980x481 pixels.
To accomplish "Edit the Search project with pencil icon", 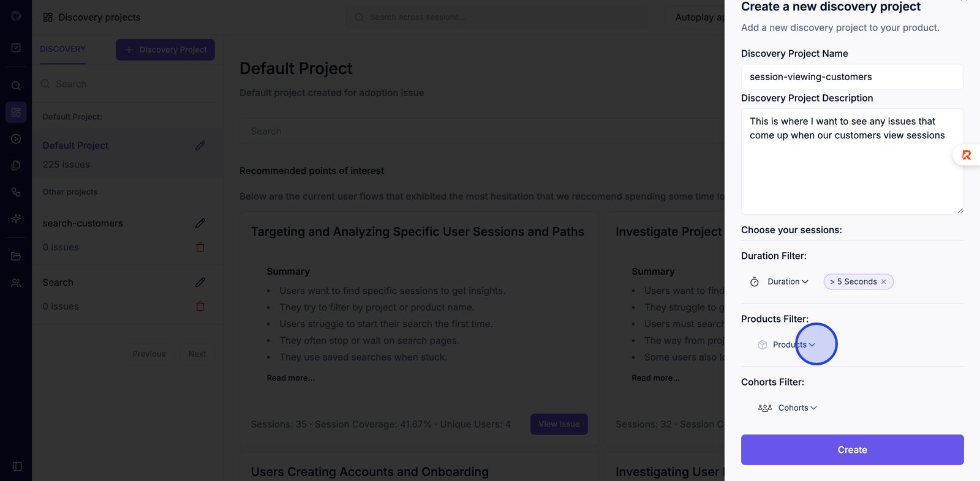I will pos(200,282).
